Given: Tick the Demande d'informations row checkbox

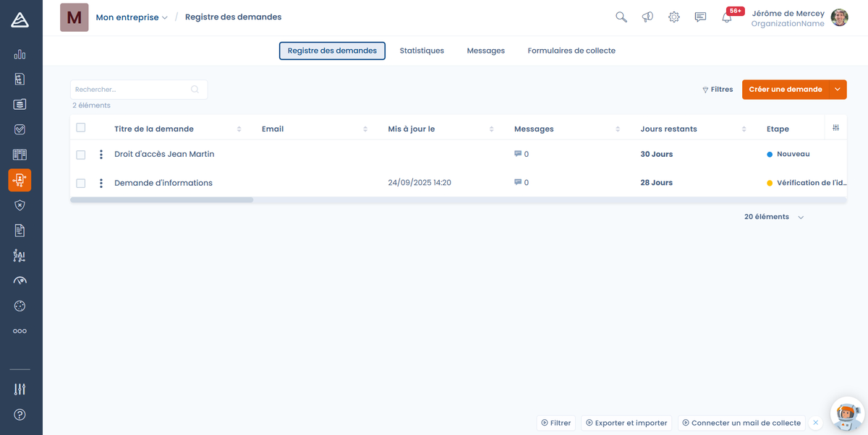Looking at the screenshot, I should [x=81, y=184].
